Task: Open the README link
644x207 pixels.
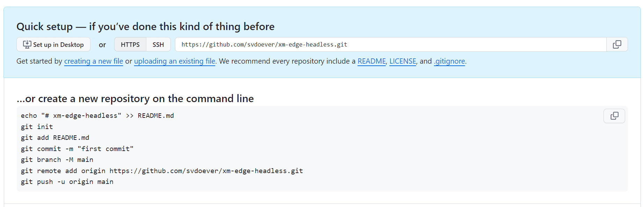Action: click(x=372, y=61)
